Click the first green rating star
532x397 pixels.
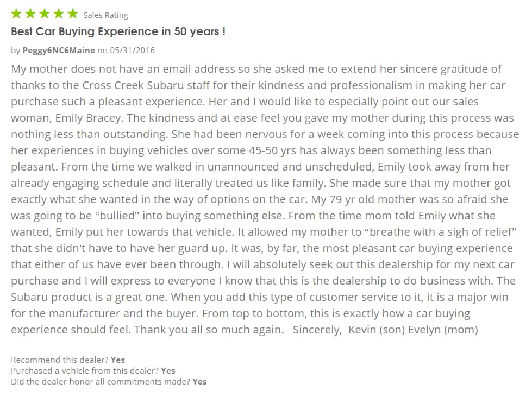[x=16, y=14]
